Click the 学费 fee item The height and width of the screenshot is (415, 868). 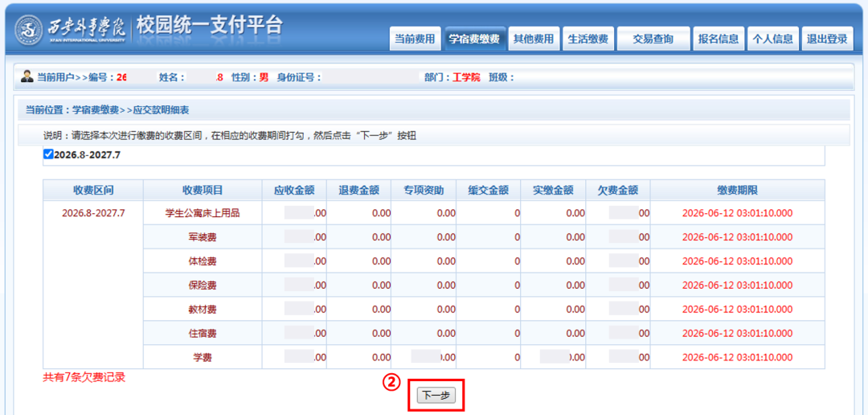pyautogui.click(x=203, y=358)
